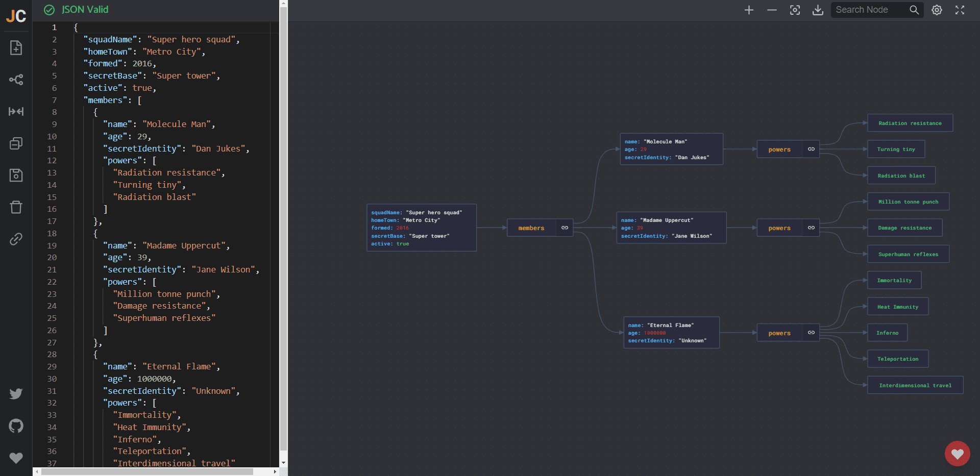
Task: Click the Eternal Flame member node
Action: click(671, 333)
